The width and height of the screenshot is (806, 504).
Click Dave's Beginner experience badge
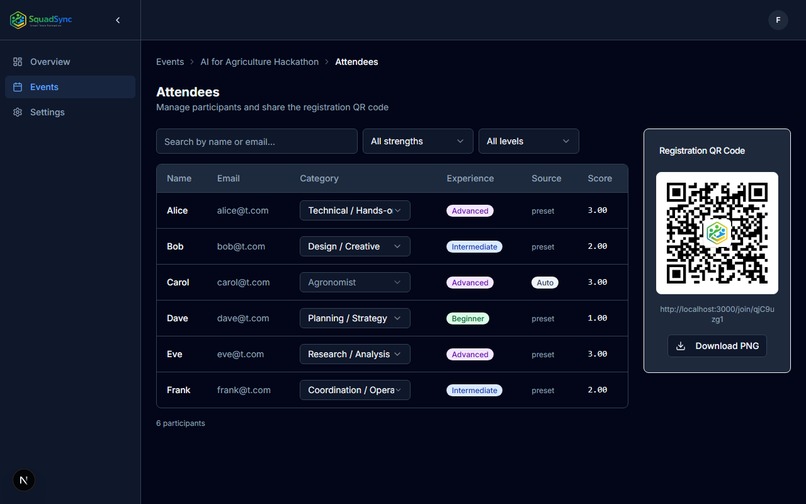[x=467, y=319]
